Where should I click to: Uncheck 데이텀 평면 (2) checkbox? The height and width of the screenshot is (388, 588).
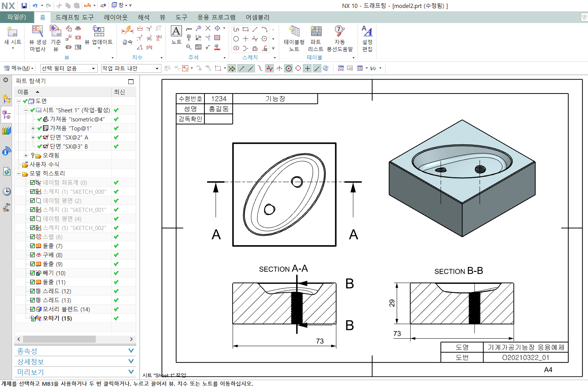[x=32, y=201]
